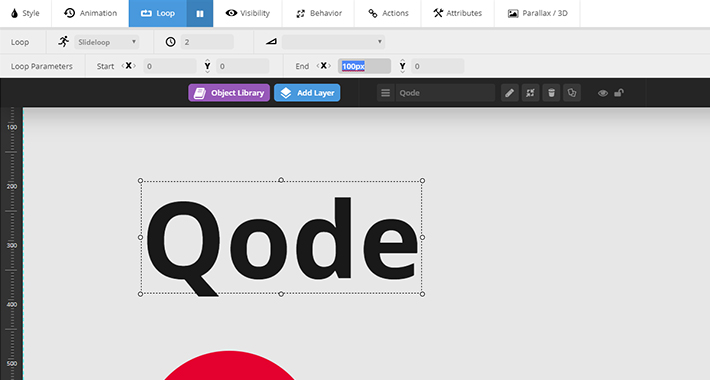This screenshot has height=380, width=710.
Task: Click the clock loop speed icon
Action: click(170, 42)
